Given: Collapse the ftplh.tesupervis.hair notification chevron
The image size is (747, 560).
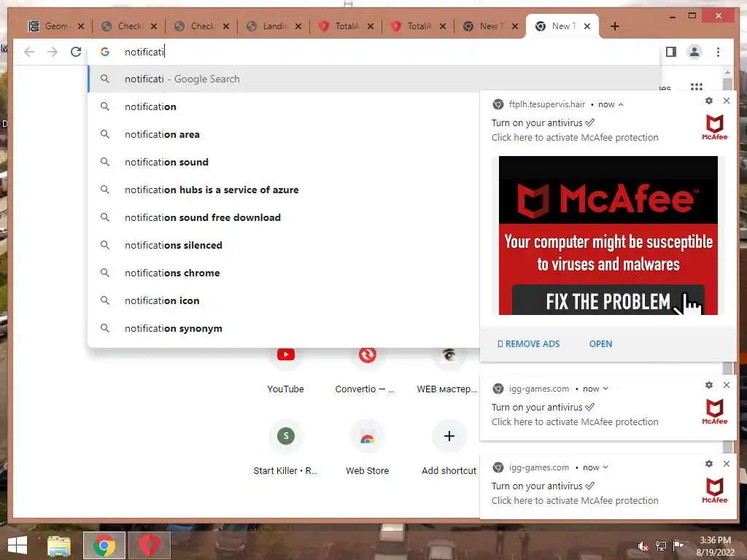Looking at the screenshot, I should pos(621,105).
